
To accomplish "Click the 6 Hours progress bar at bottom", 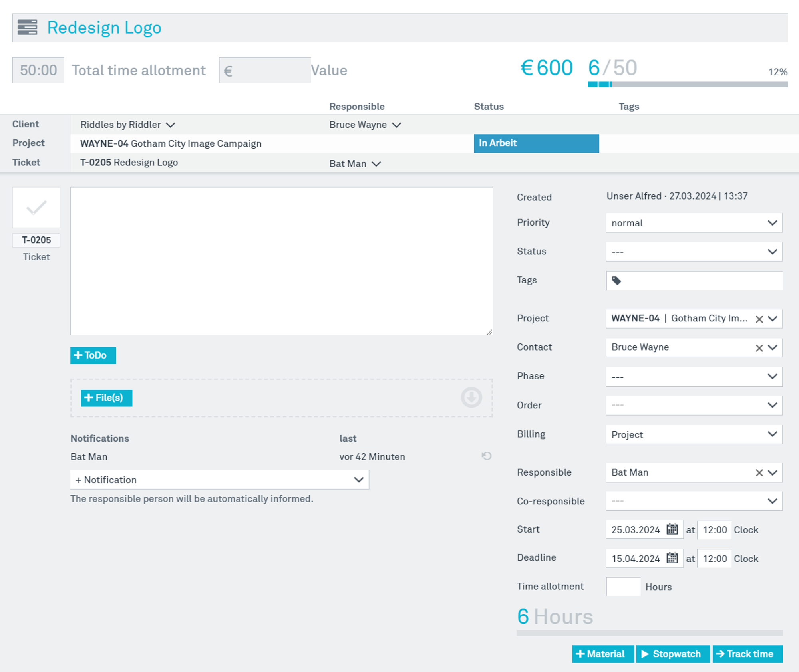I will 650,633.
